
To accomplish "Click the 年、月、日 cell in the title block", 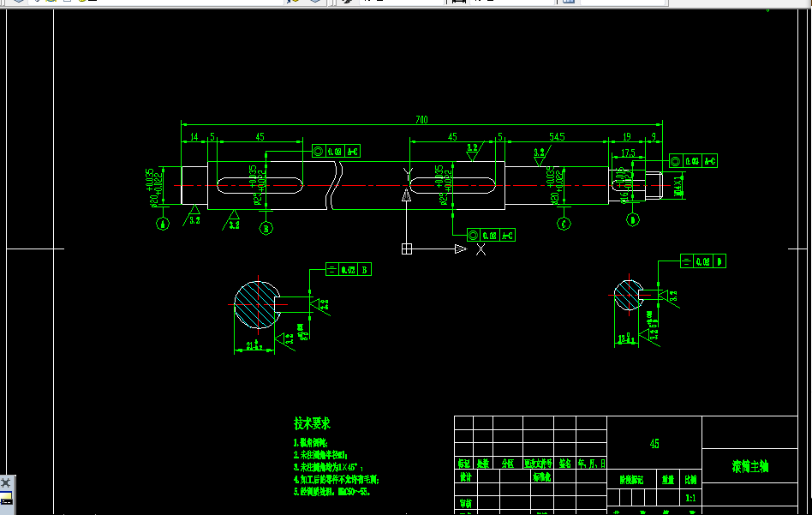I will coord(591,464).
